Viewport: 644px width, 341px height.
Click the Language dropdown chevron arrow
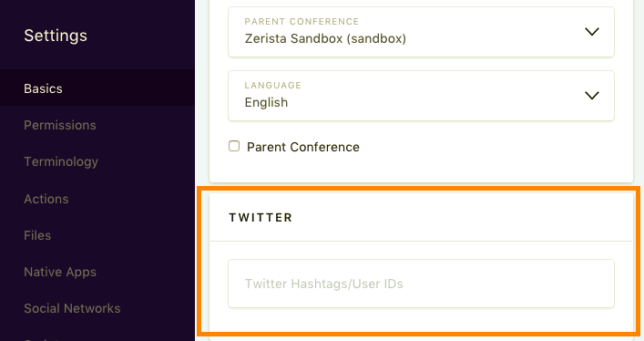tap(592, 96)
